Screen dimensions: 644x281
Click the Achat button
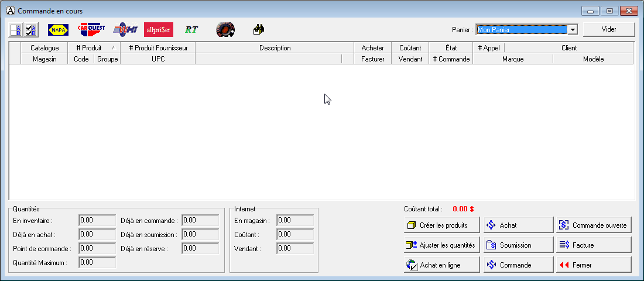coord(519,225)
